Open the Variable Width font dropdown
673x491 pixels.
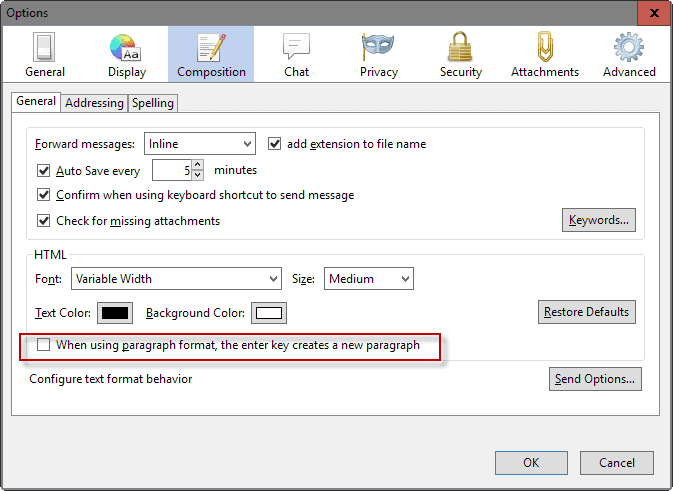[176, 279]
